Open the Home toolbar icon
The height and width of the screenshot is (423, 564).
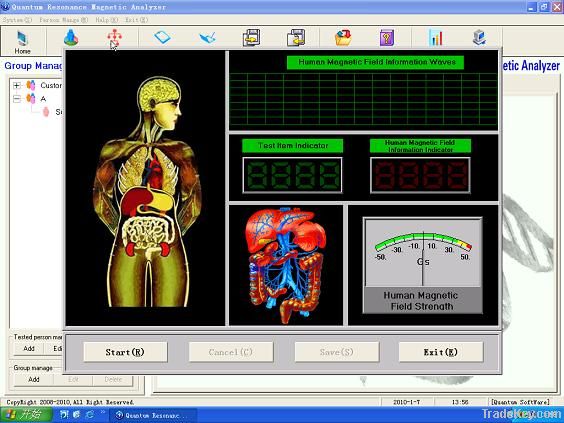[22, 42]
